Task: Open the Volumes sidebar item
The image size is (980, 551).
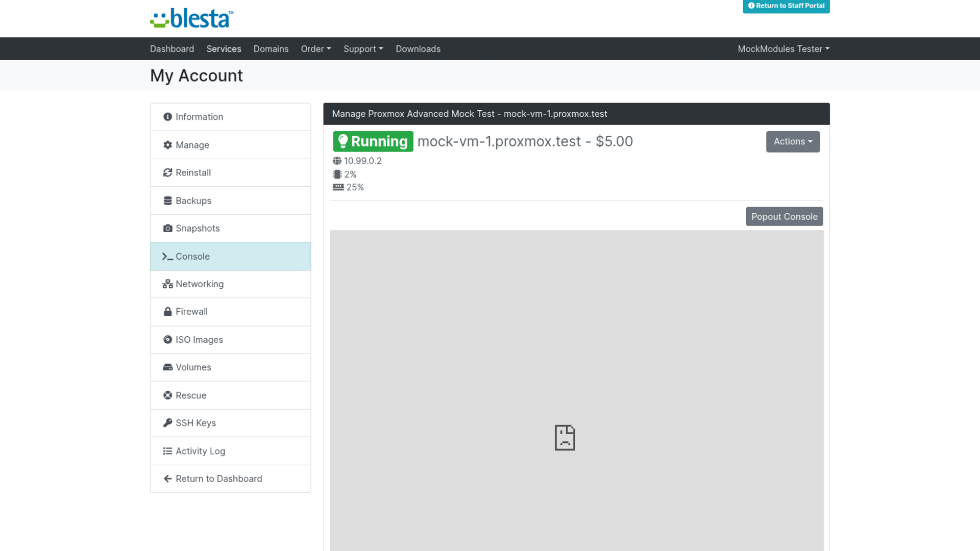Action: (x=231, y=367)
